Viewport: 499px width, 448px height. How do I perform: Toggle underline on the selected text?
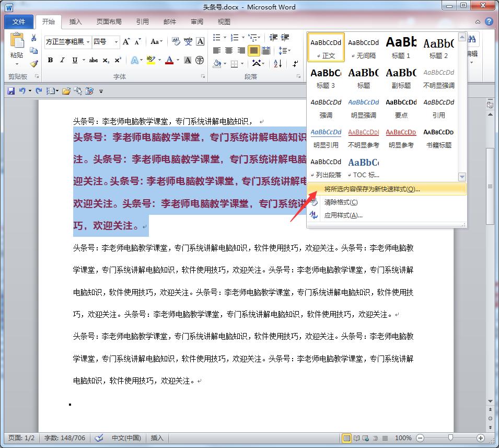click(75, 60)
